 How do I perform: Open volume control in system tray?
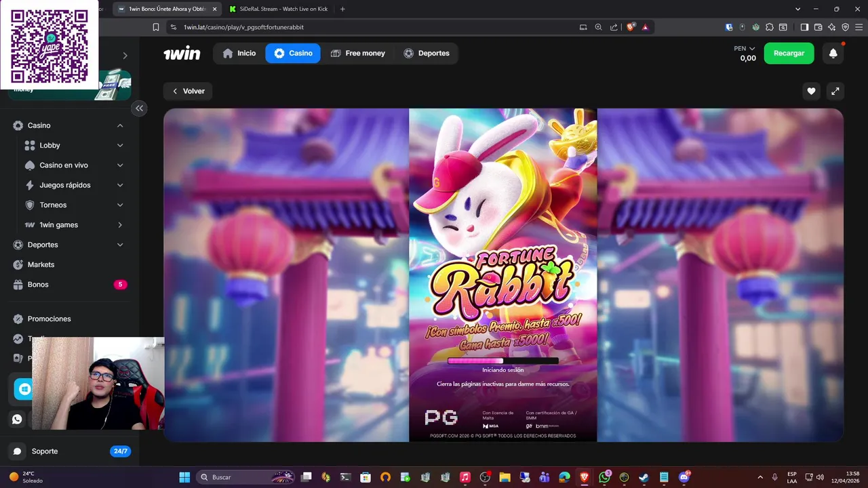(821, 477)
